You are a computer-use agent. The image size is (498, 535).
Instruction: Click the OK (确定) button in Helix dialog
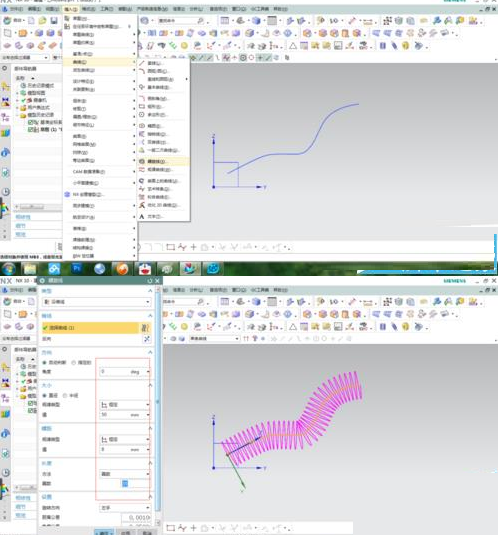point(104,532)
